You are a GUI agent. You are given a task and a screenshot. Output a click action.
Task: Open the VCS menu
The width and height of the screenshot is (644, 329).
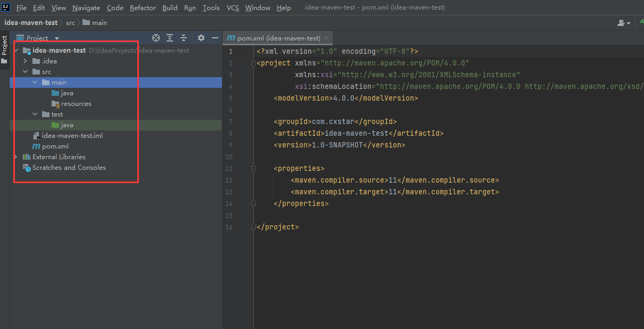(233, 7)
